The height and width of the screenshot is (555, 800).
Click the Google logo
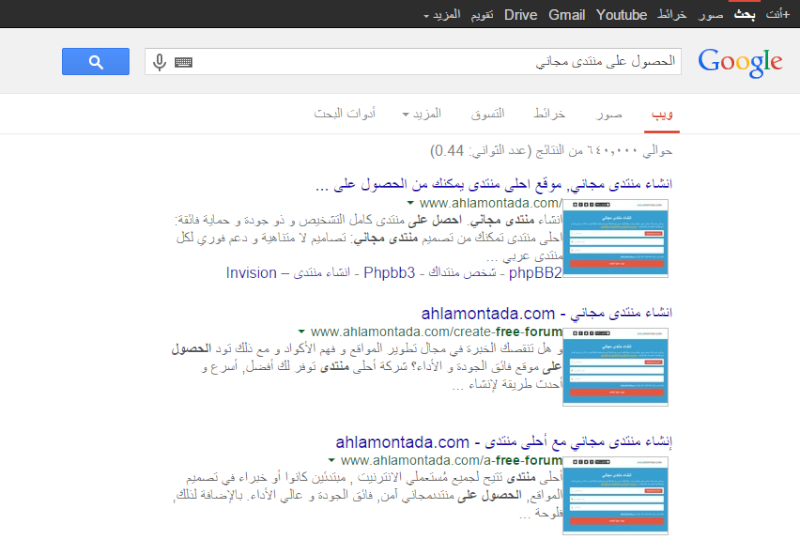[740, 63]
